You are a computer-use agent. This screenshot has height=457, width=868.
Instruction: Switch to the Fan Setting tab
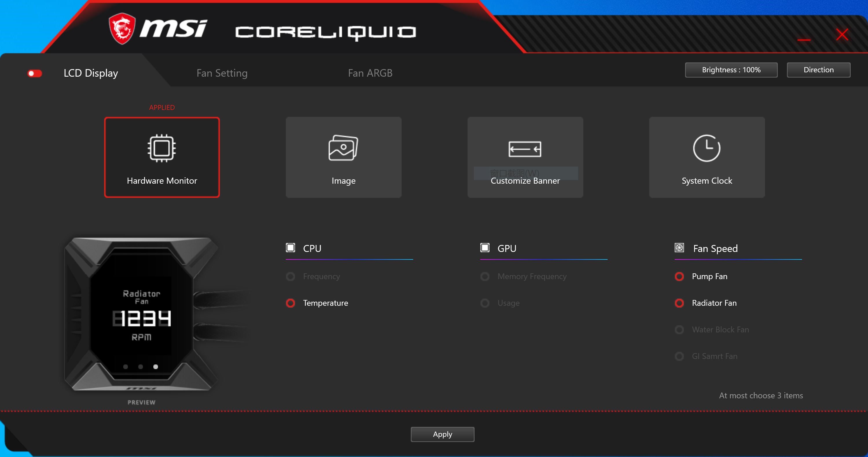(x=222, y=73)
